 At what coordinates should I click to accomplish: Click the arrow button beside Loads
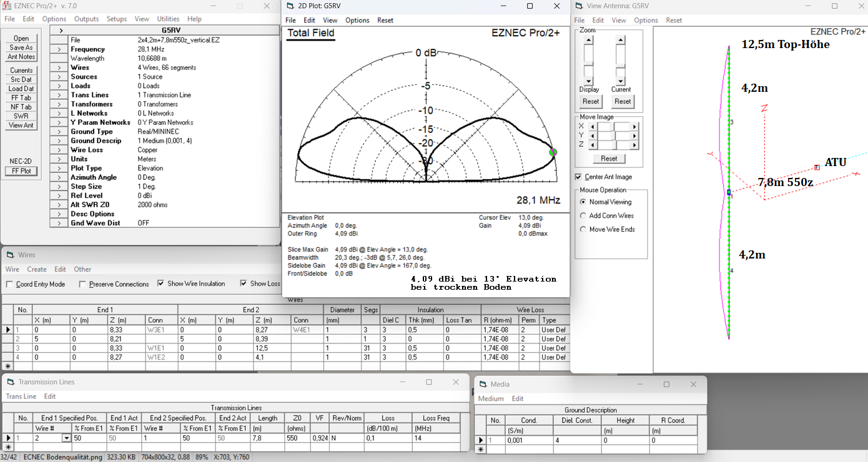pyautogui.click(x=59, y=86)
